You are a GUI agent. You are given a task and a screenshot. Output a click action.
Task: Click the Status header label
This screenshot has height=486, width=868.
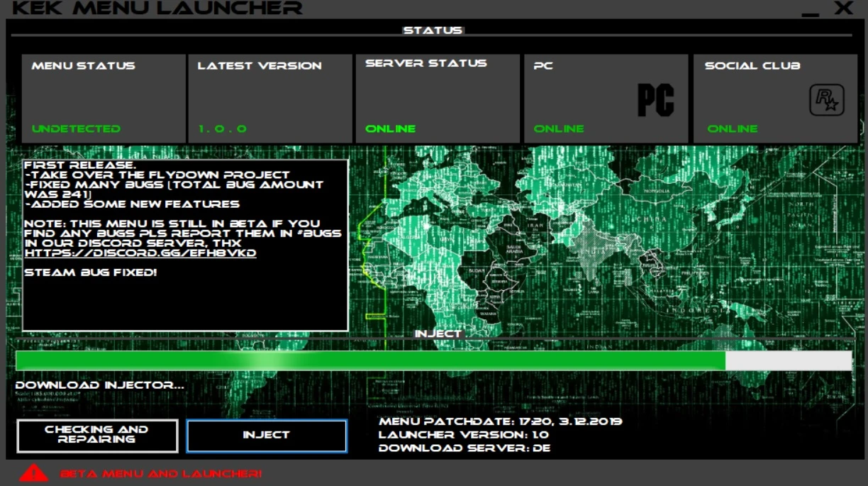tap(433, 31)
